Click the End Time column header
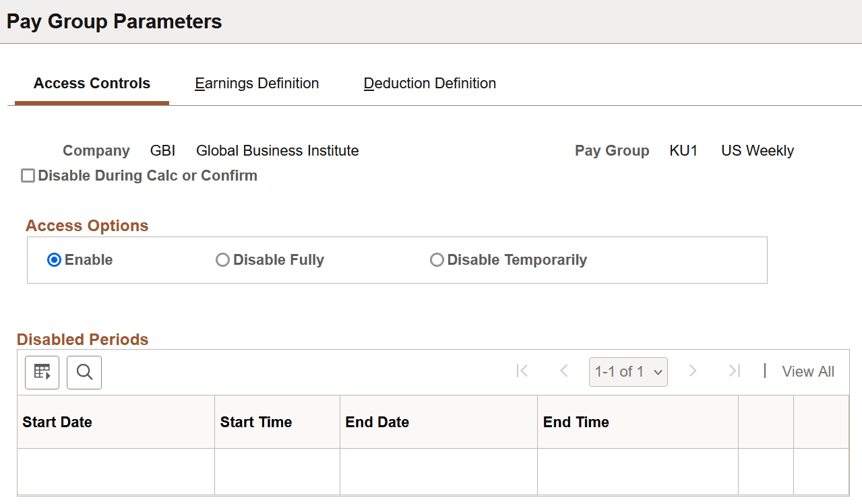862x504 pixels. click(575, 422)
